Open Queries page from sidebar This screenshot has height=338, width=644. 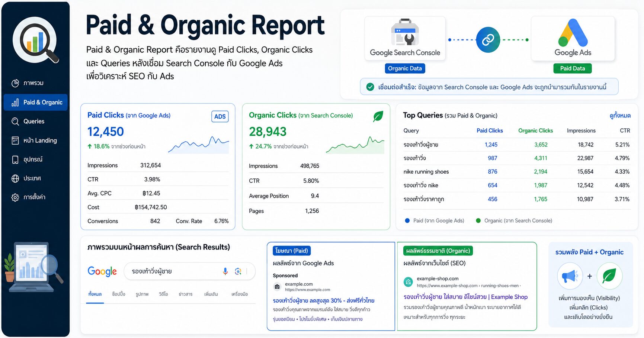36,121
